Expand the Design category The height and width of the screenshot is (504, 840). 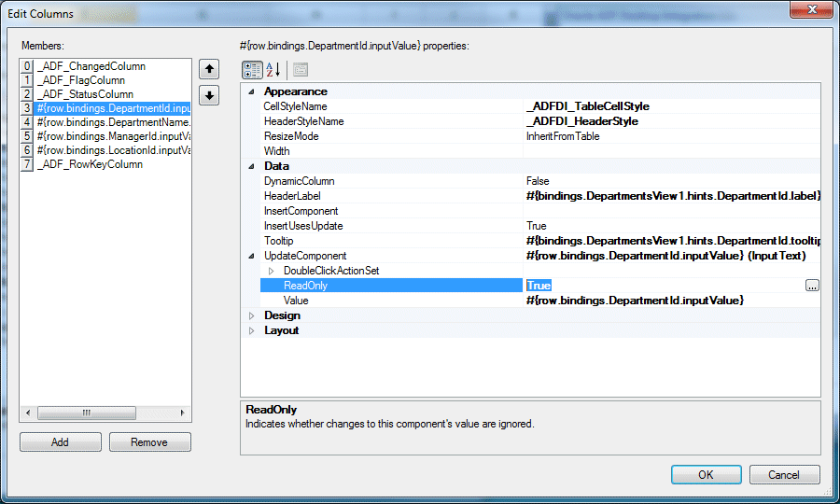pos(251,316)
